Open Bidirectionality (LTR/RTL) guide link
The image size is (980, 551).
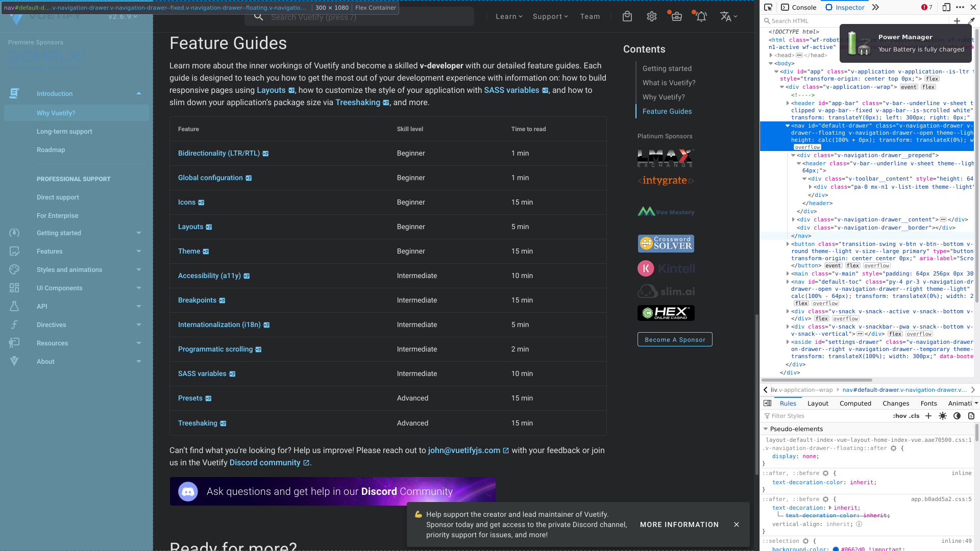pyautogui.click(x=218, y=154)
